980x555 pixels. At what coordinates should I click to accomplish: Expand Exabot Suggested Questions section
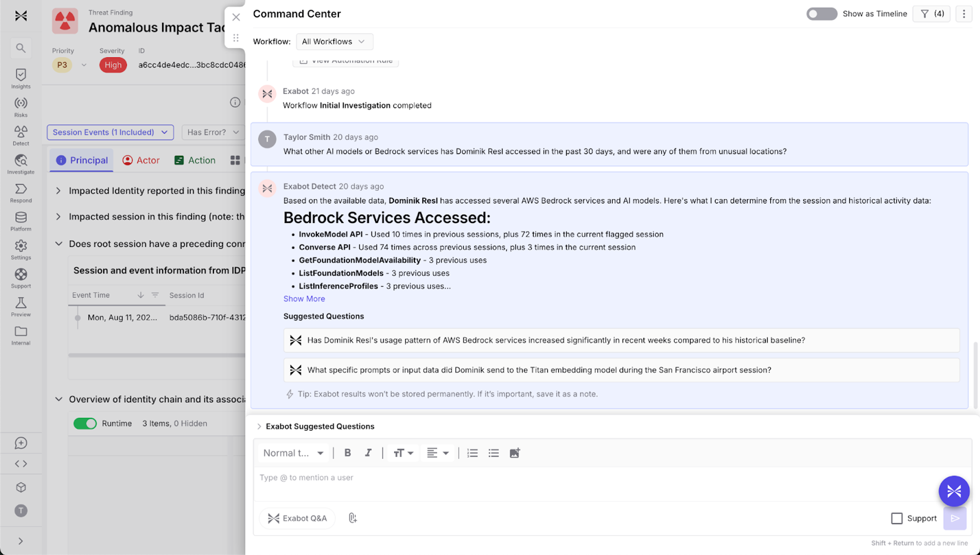315,426
